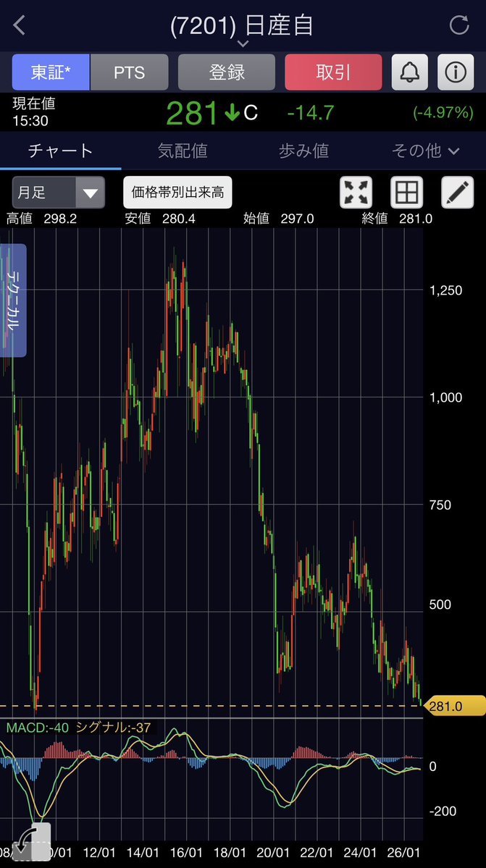
Task: Go back with the left chevron
Action: [20, 25]
